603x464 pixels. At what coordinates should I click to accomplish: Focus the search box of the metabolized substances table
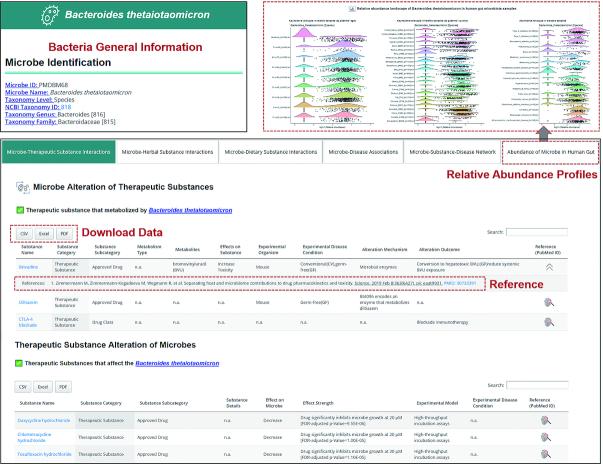point(537,232)
